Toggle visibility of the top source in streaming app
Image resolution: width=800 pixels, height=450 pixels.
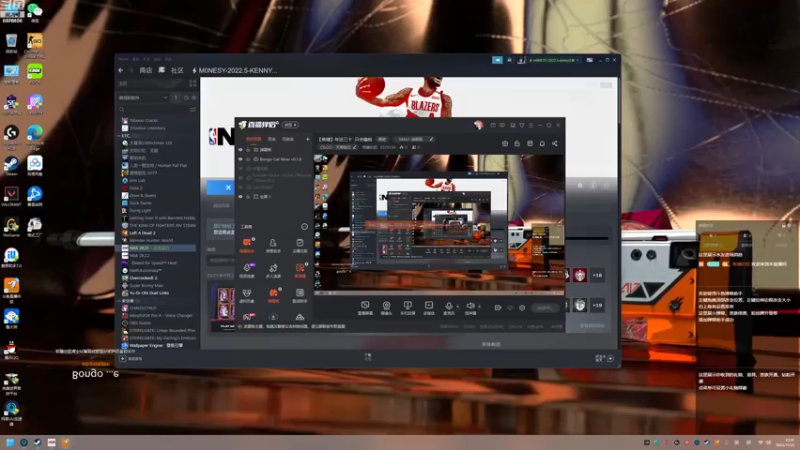[241, 149]
